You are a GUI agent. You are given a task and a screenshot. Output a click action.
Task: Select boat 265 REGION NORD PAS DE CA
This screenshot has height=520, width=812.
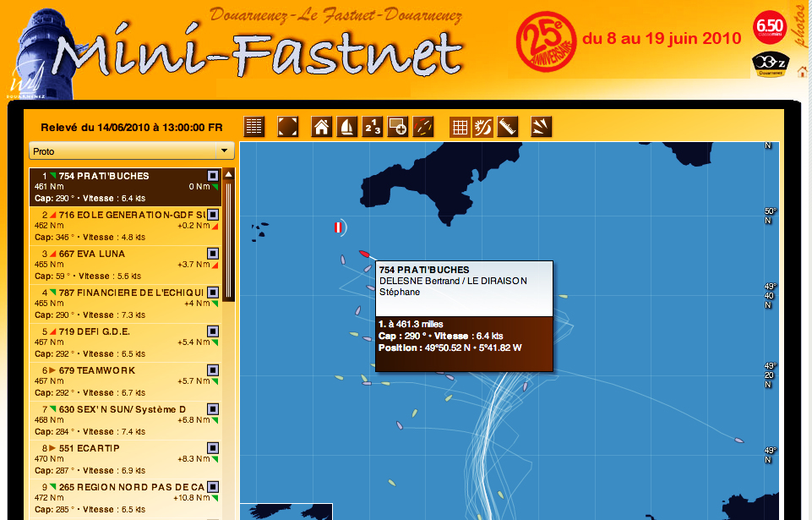(x=126, y=498)
